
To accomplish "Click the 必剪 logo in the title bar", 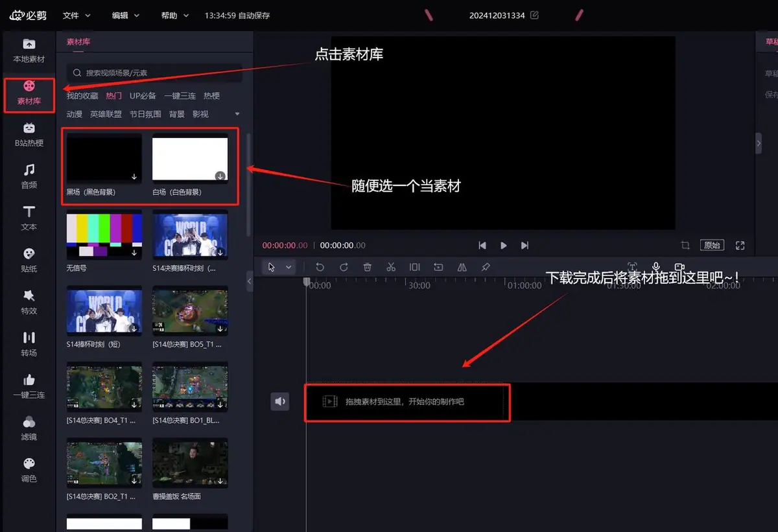I will pos(28,15).
